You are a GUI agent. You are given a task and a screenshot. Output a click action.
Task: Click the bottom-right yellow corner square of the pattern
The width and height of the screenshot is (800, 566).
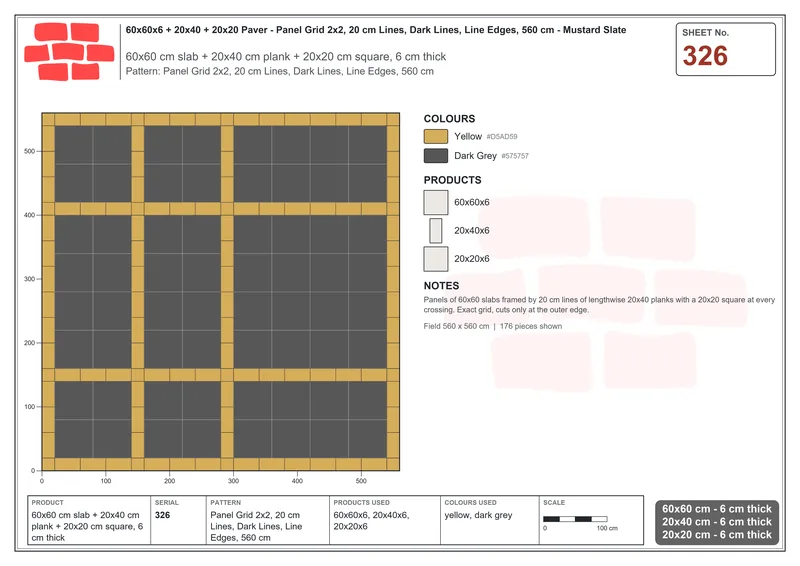tap(393, 464)
